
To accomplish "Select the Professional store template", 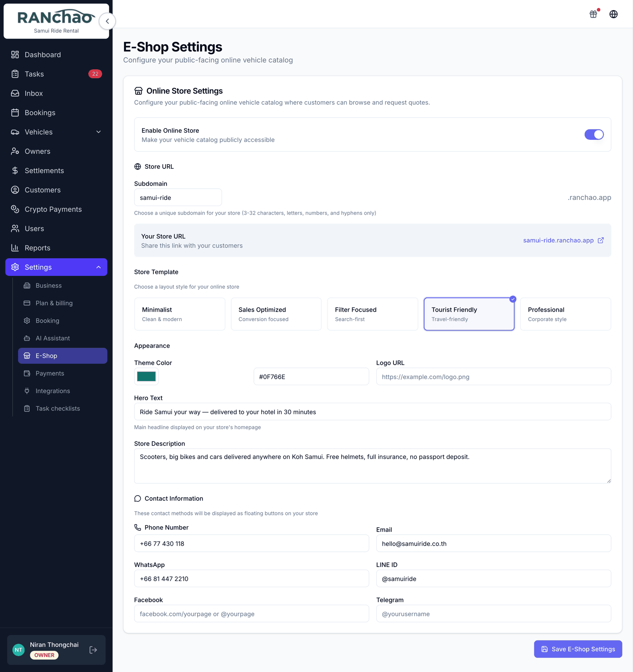I will point(565,314).
